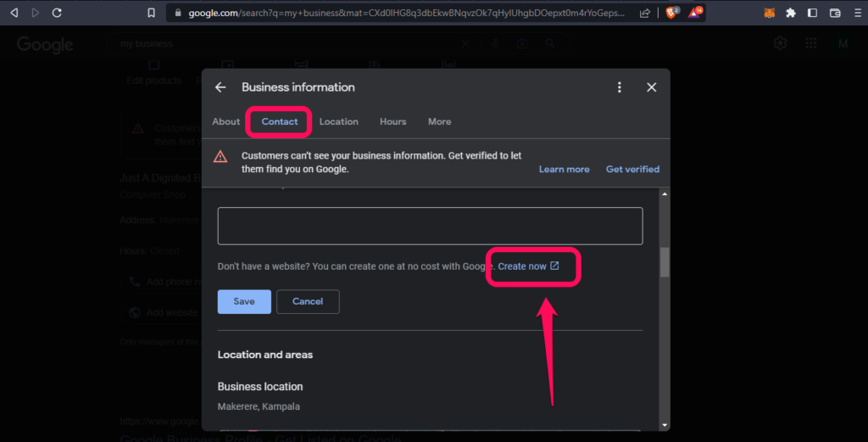Go back with the browser back arrow
Screen dimensions: 868x442
[x=14, y=12]
